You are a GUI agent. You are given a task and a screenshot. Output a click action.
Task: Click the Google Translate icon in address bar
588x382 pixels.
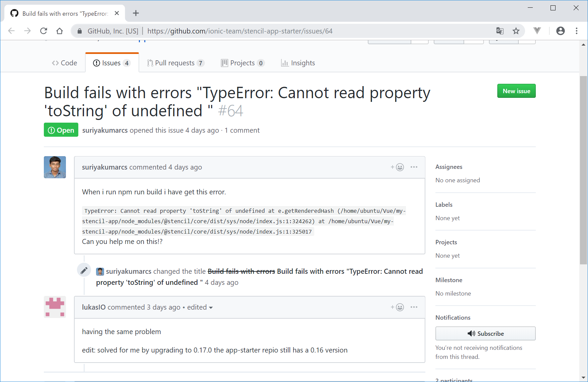tap(500, 31)
